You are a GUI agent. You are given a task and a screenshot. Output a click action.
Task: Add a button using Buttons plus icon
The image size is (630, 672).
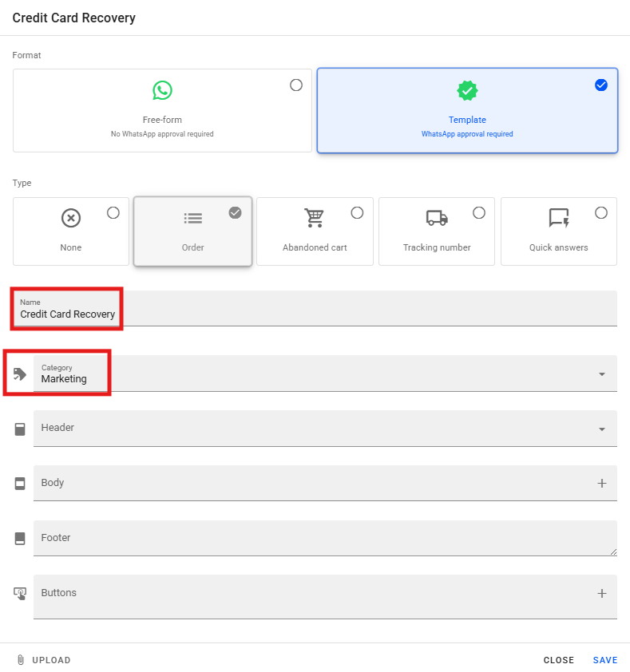point(601,594)
